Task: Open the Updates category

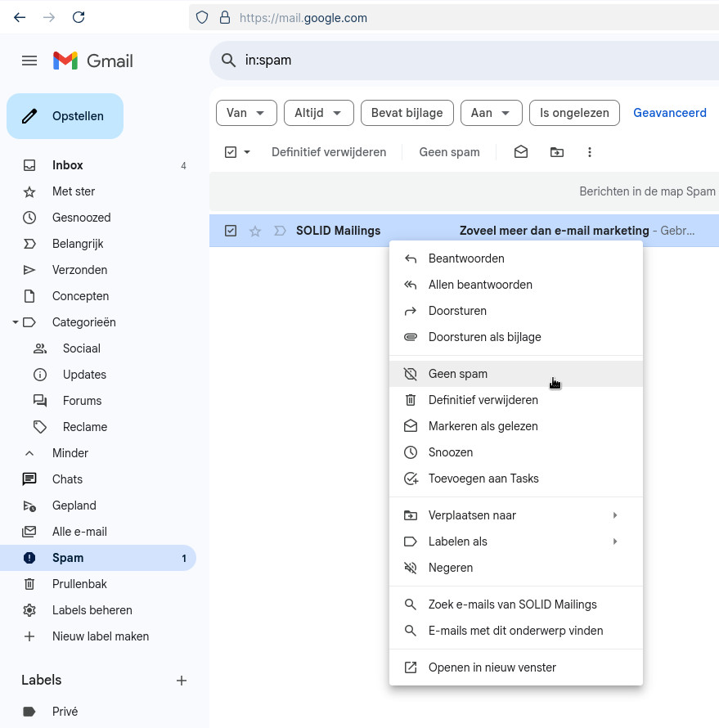Action: tap(98, 374)
